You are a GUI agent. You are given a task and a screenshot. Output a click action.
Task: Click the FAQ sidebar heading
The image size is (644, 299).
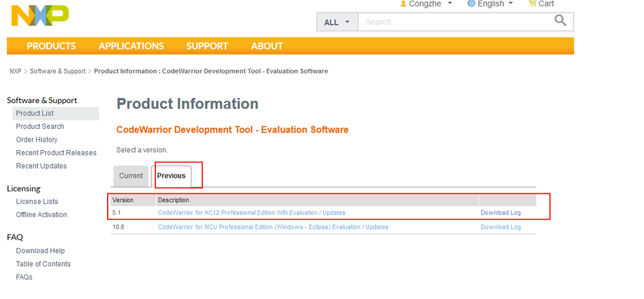coord(15,237)
